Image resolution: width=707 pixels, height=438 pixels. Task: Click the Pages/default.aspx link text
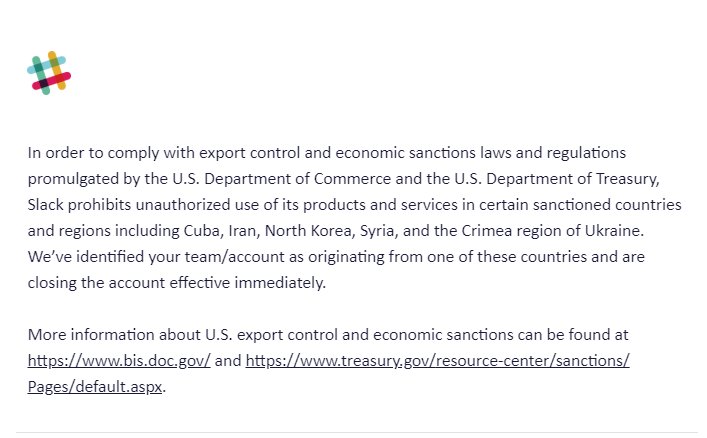94,386
